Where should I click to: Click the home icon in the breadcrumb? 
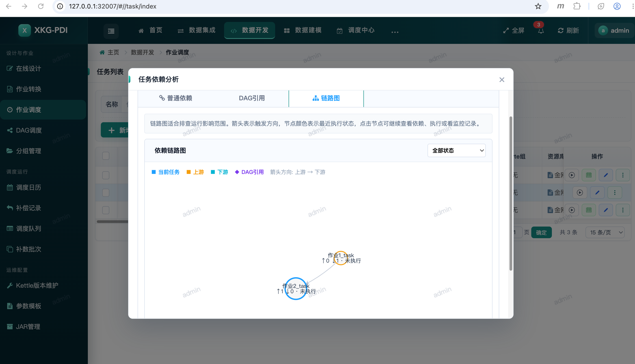102,52
